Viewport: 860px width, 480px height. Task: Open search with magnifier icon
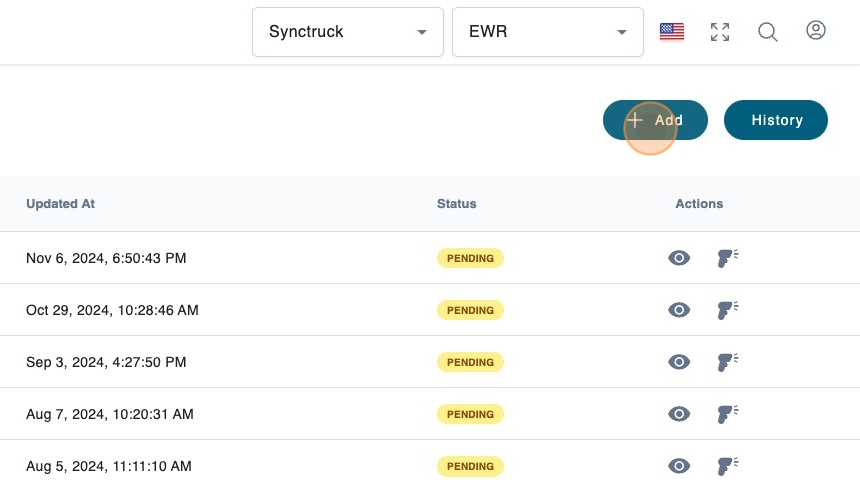click(768, 32)
